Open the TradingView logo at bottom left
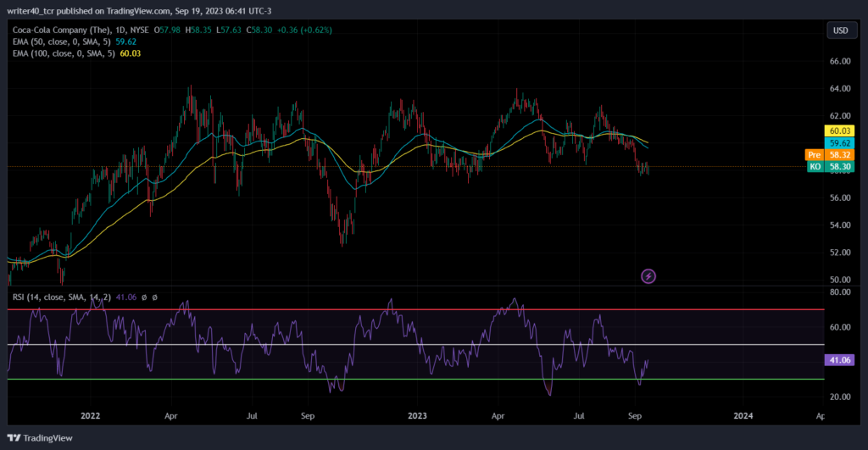 pos(40,438)
